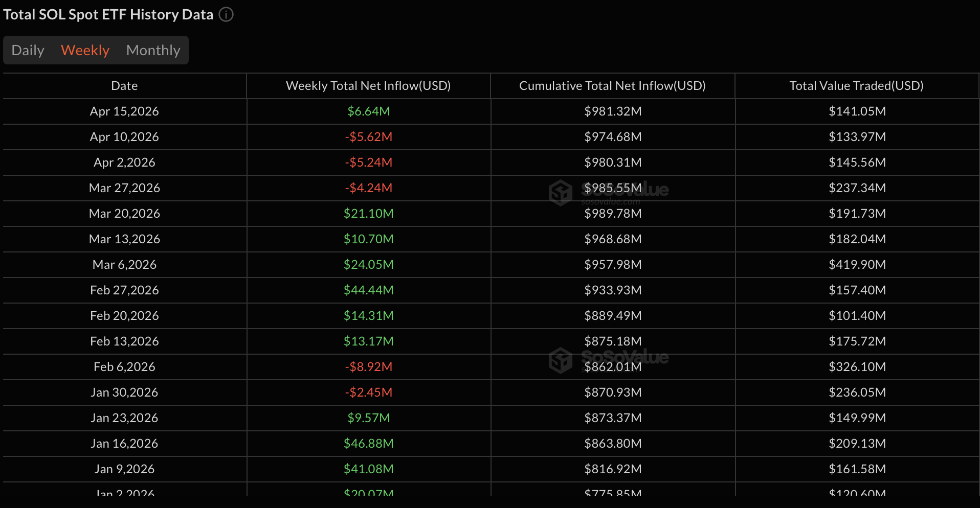Click the $46.88M weekly inflow value

(x=368, y=444)
